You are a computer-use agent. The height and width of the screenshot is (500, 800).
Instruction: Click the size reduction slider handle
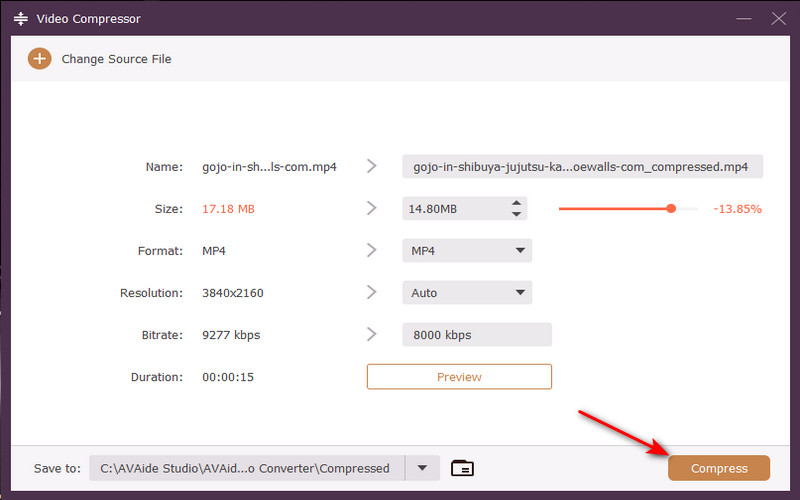pos(671,209)
